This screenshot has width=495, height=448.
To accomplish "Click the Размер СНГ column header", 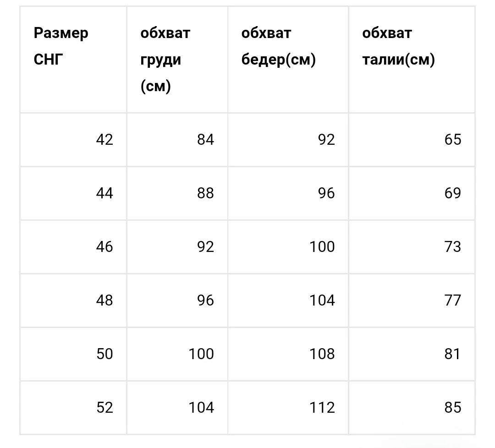I will coord(73,59).
